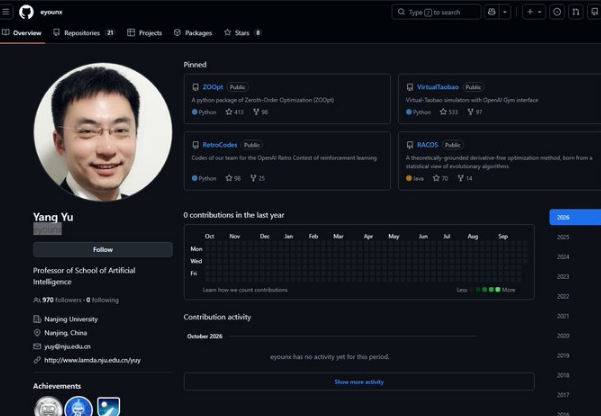The image size is (601, 416).
Task: Open the create new plus dropdown
Action: [534, 12]
